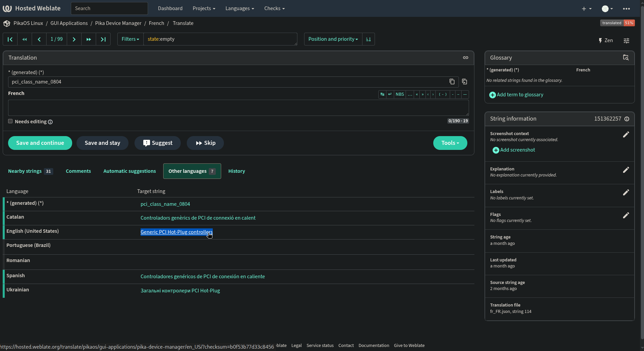Insert tab character special button
Image resolution: width=644 pixels, height=351 pixels.
pos(382,94)
